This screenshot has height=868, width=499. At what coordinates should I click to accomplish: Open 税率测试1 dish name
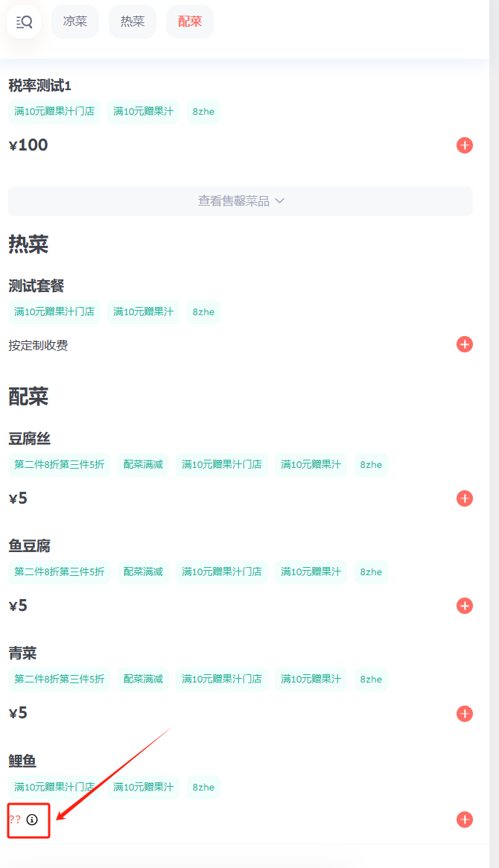tap(39, 86)
